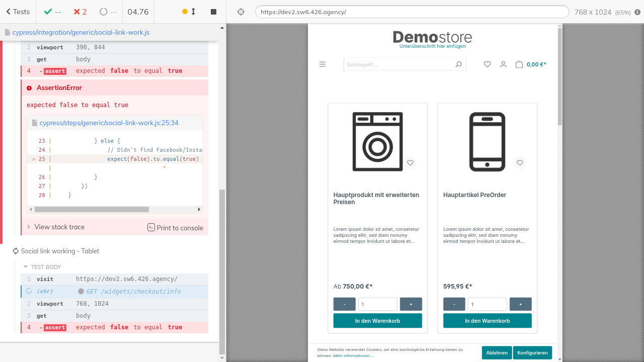Click the stop test run icon
The image size is (644, 362).
point(213,12)
